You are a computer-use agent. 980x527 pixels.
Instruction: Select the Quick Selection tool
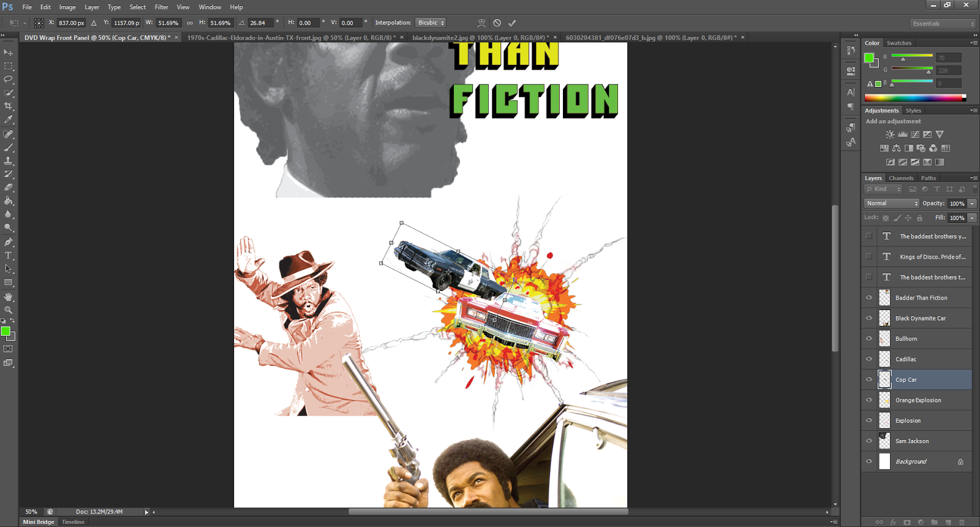(x=9, y=93)
